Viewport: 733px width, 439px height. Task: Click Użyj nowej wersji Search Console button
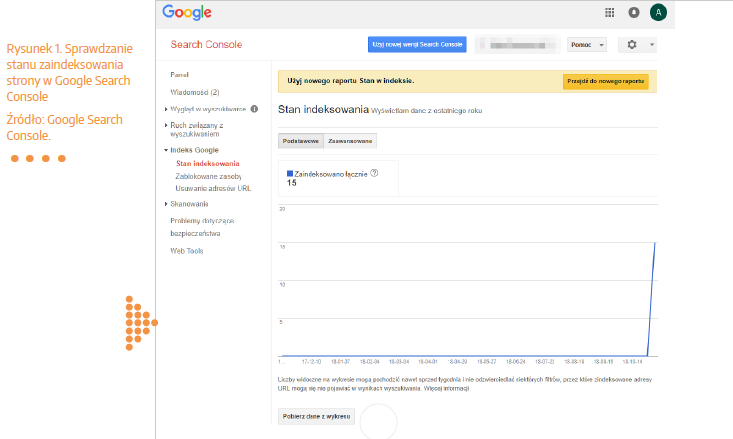pyautogui.click(x=417, y=44)
